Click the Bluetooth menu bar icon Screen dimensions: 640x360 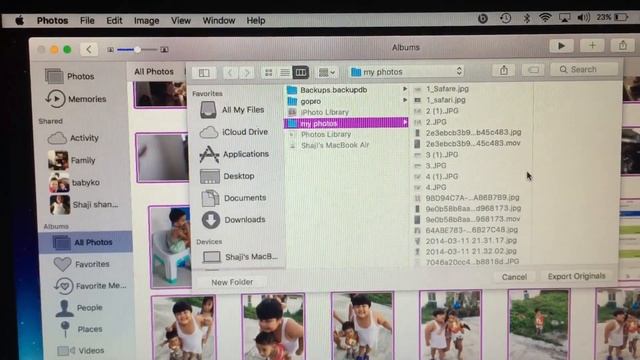(x=527, y=18)
